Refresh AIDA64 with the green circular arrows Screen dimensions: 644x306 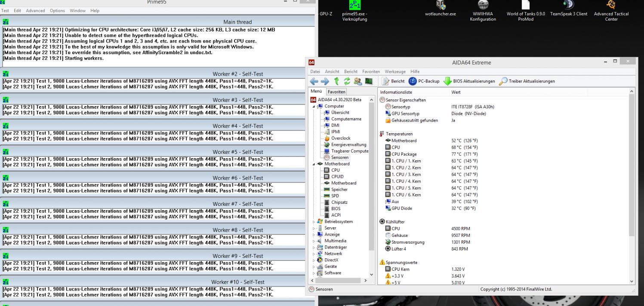coord(347,81)
